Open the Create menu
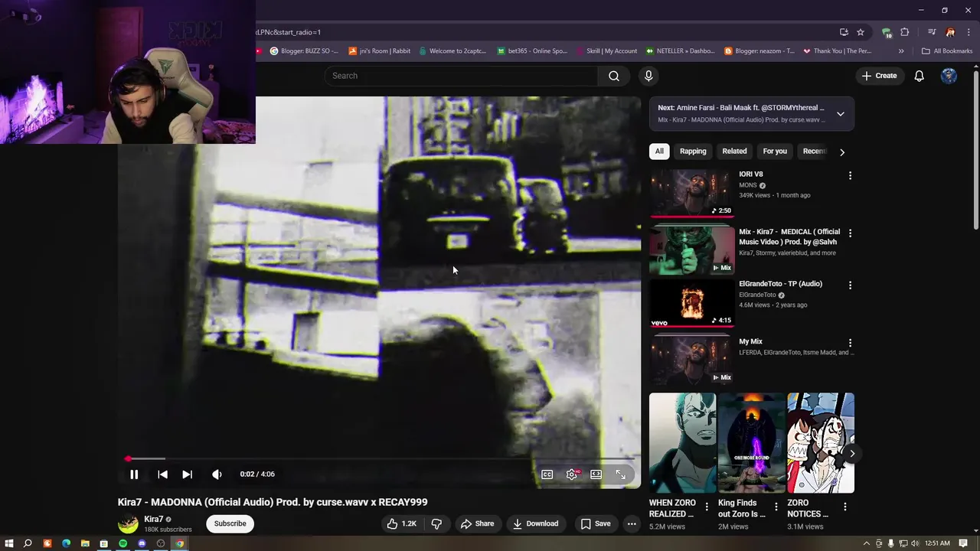The height and width of the screenshot is (551, 980). click(x=879, y=76)
